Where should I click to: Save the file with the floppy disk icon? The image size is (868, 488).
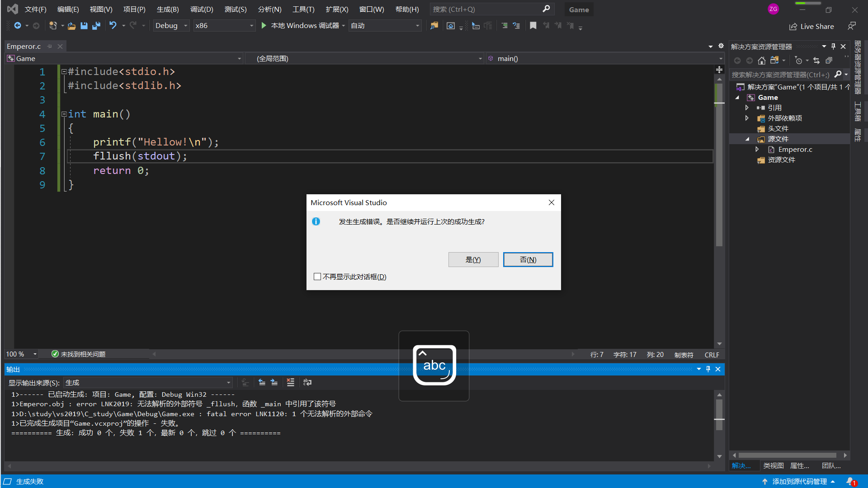pyautogui.click(x=84, y=26)
